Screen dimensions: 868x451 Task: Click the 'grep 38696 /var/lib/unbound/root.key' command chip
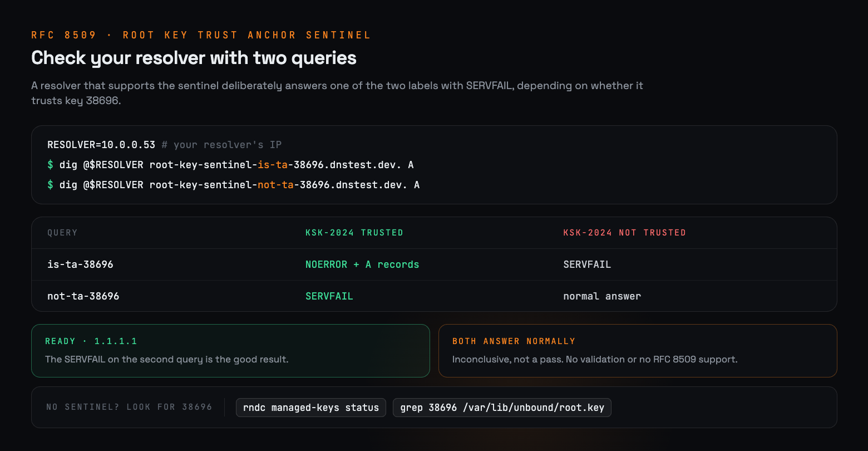(x=502, y=408)
